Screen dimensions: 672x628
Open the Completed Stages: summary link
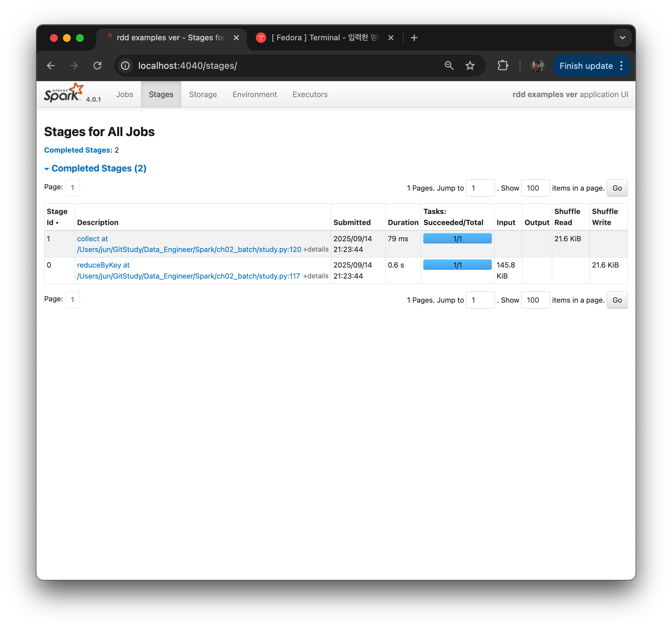click(79, 150)
